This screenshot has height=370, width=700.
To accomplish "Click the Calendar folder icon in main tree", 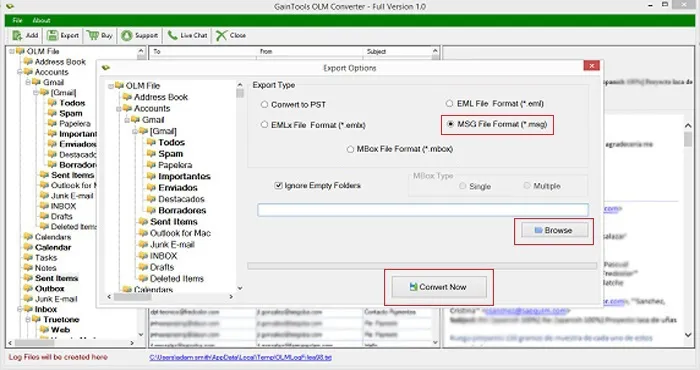I will pos(29,247).
